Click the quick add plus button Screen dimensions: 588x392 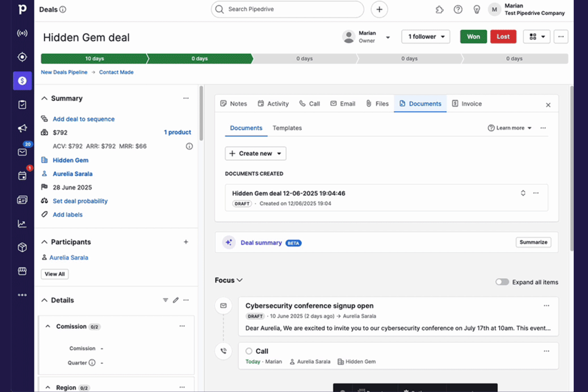click(379, 9)
